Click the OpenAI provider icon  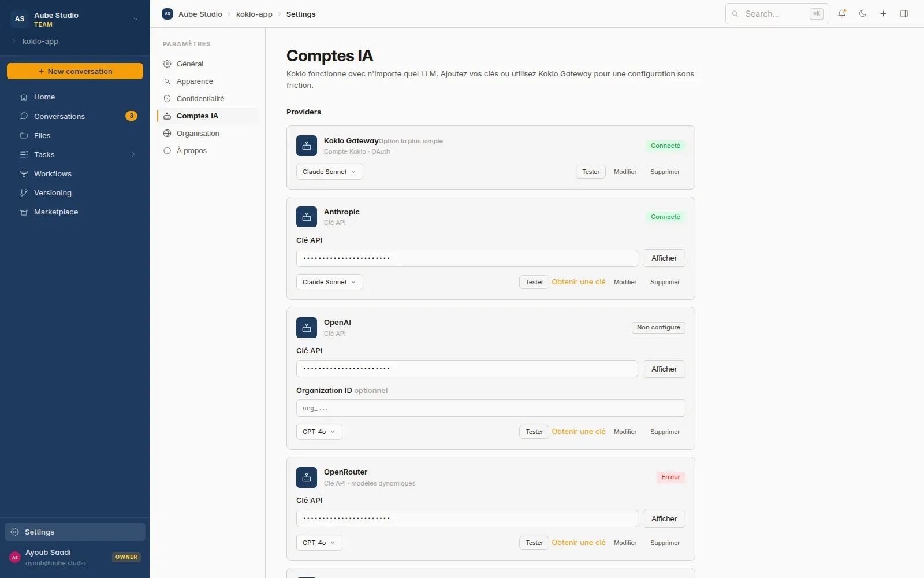pos(307,328)
